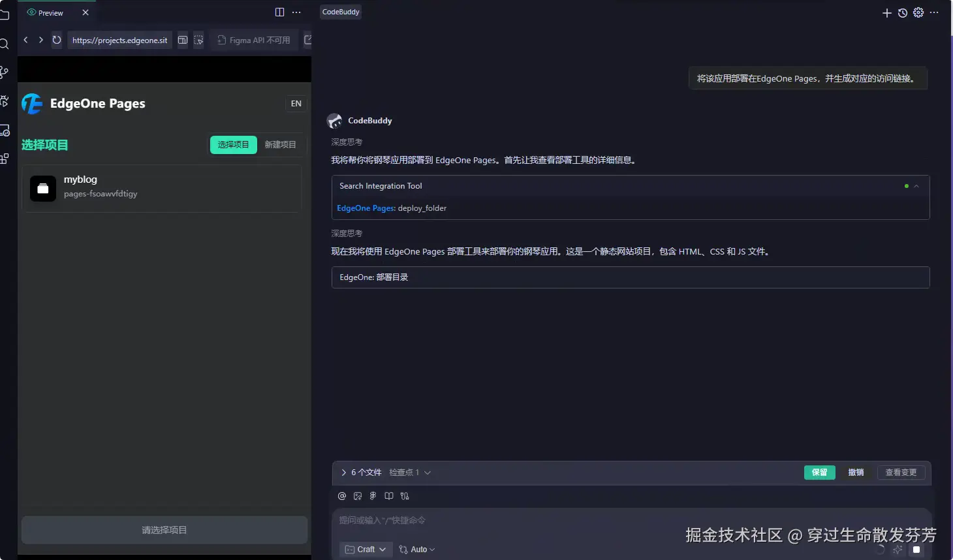Click the project ID pages-fsoawvfdtigy
Screen dimensions: 953x560
[101, 194]
